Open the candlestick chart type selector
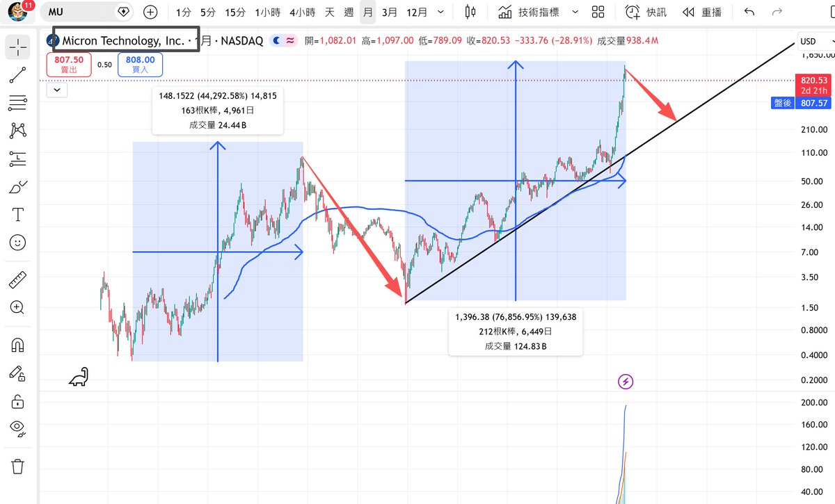The image size is (835, 504). (x=470, y=12)
